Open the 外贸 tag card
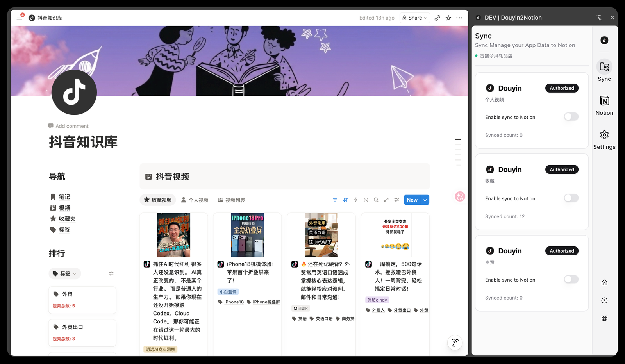The width and height of the screenshot is (625, 364). [82, 300]
